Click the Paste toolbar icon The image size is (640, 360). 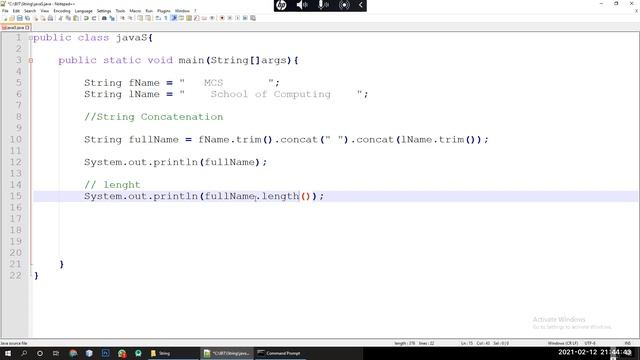click(76, 18)
